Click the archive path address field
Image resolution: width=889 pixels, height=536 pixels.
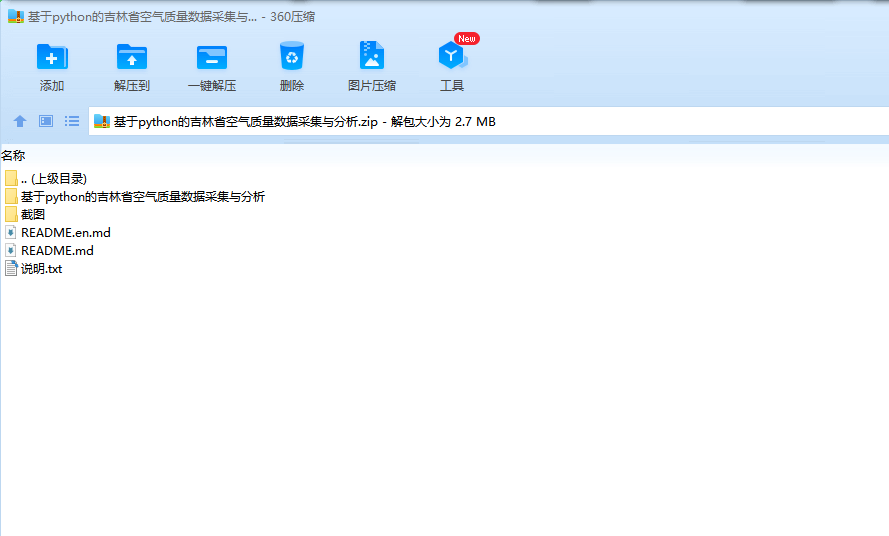point(488,121)
